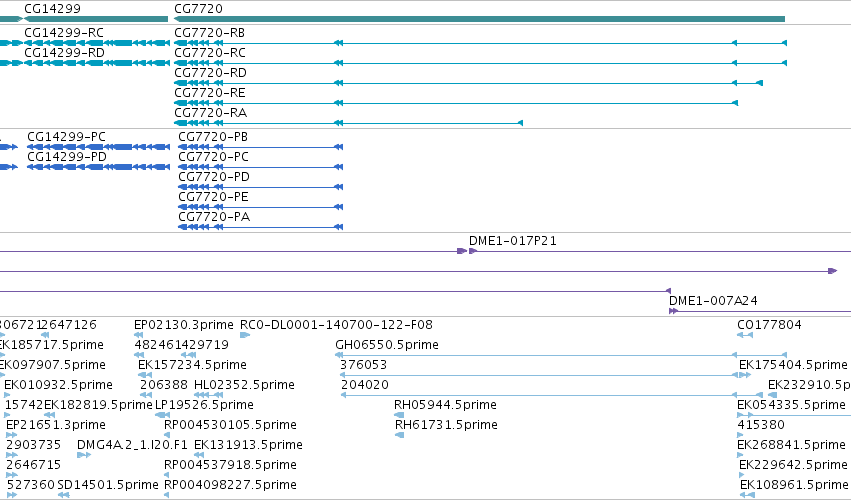
Task: Click the CG7720-PB protein label
Action: click(x=213, y=137)
